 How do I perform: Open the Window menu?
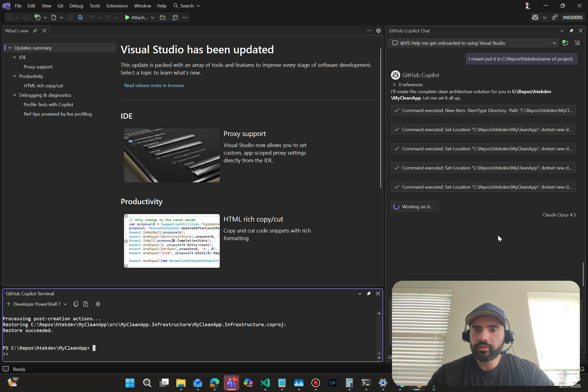(x=143, y=6)
